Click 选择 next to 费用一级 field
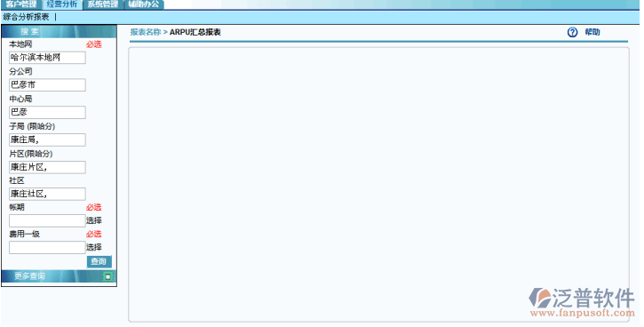Viewport: 644px width, 327px height. tap(94, 247)
